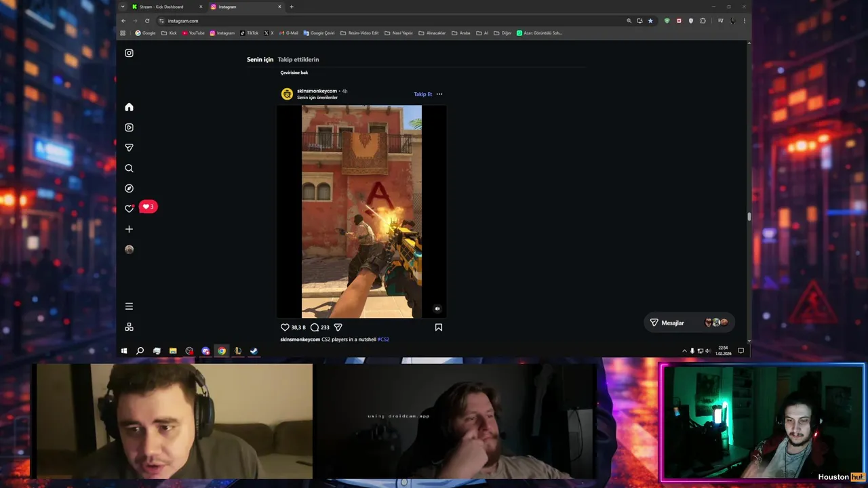The width and height of the screenshot is (868, 488).
Task: Open the hamburger More menu in sidebar
Action: [129, 306]
